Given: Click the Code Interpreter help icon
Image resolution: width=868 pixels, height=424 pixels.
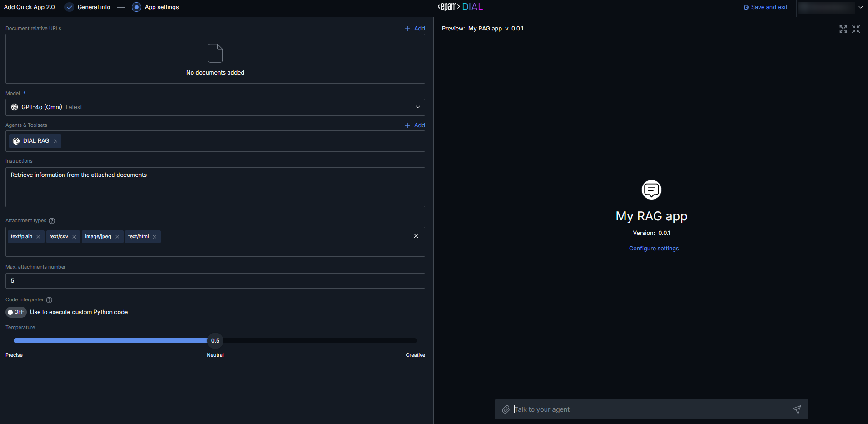Looking at the screenshot, I should [49, 300].
